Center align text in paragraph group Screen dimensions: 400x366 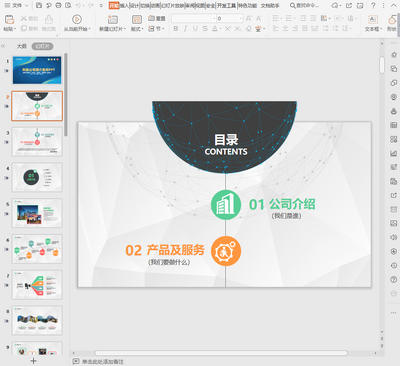point(285,29)
